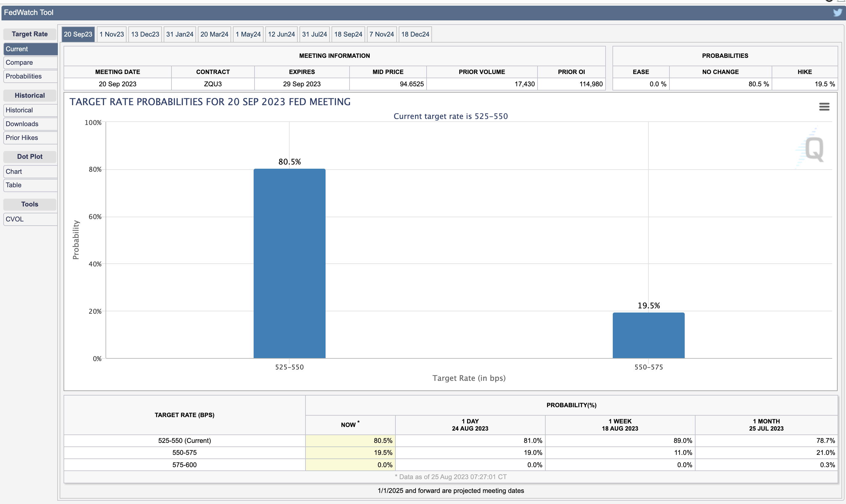Image resolution: width=846 pixels, height=504 pixels.
Task: Open the Compare view in sidebar
Action: click(x=30, y=63)
